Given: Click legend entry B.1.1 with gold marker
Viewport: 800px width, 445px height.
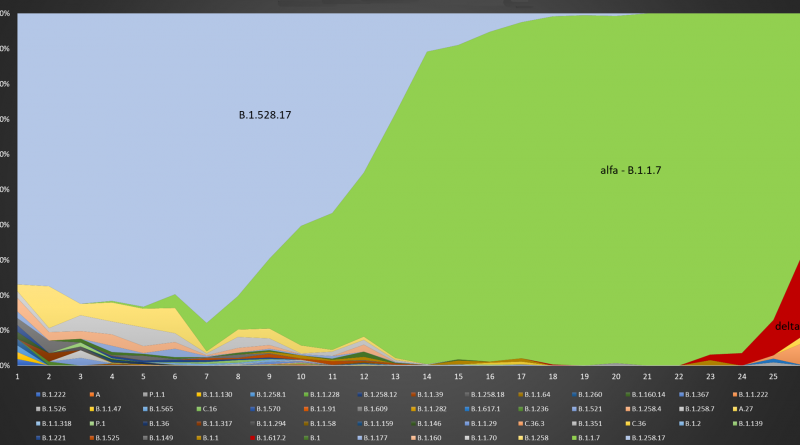Looking at the screenshot, I should pyautogui.click(x=207, y=438).
